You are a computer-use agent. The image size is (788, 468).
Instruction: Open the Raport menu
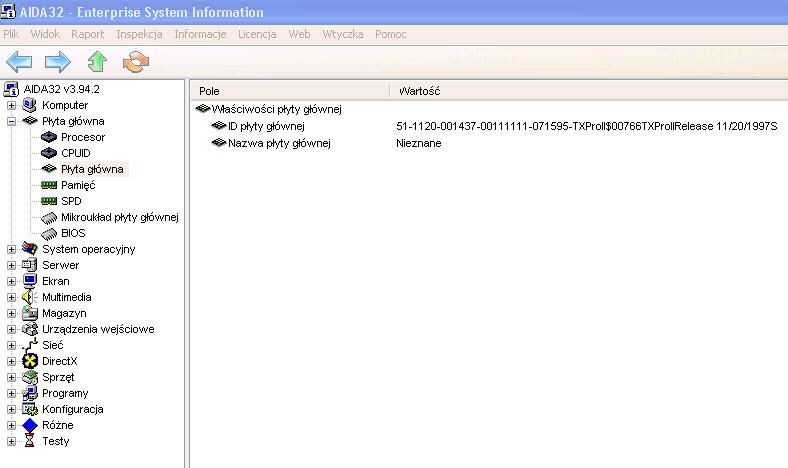click(87, 34)
